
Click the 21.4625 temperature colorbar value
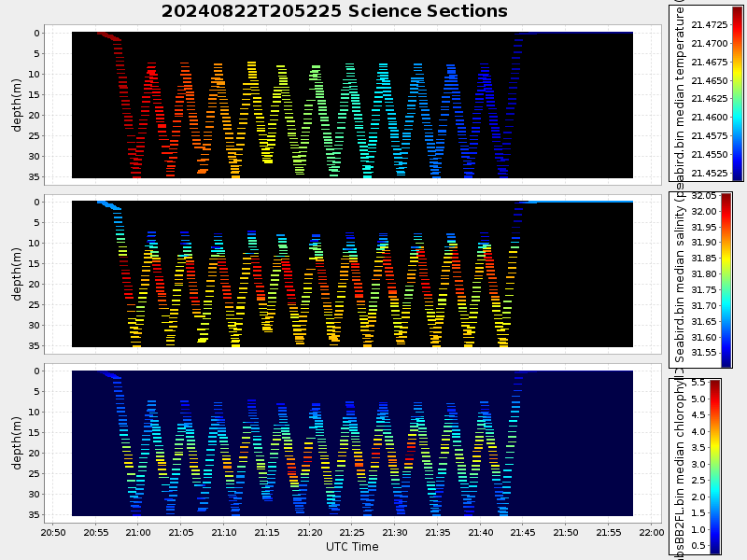[710, 99]
